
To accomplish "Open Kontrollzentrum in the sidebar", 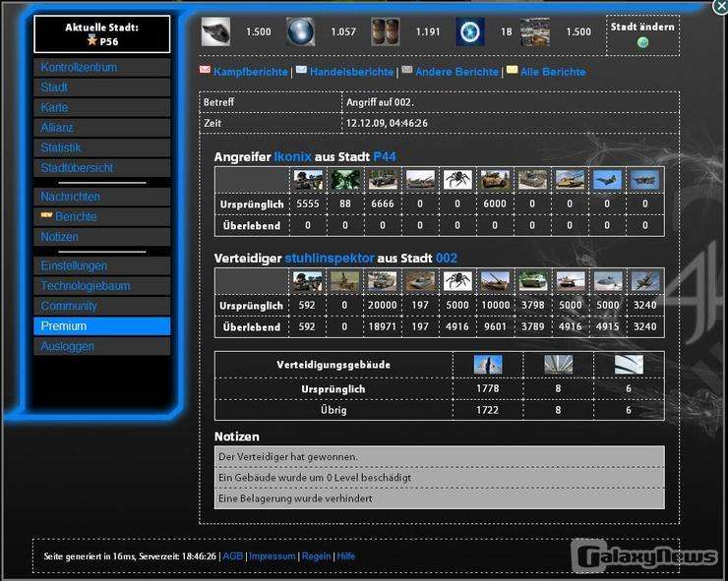I will coord(101,67).
